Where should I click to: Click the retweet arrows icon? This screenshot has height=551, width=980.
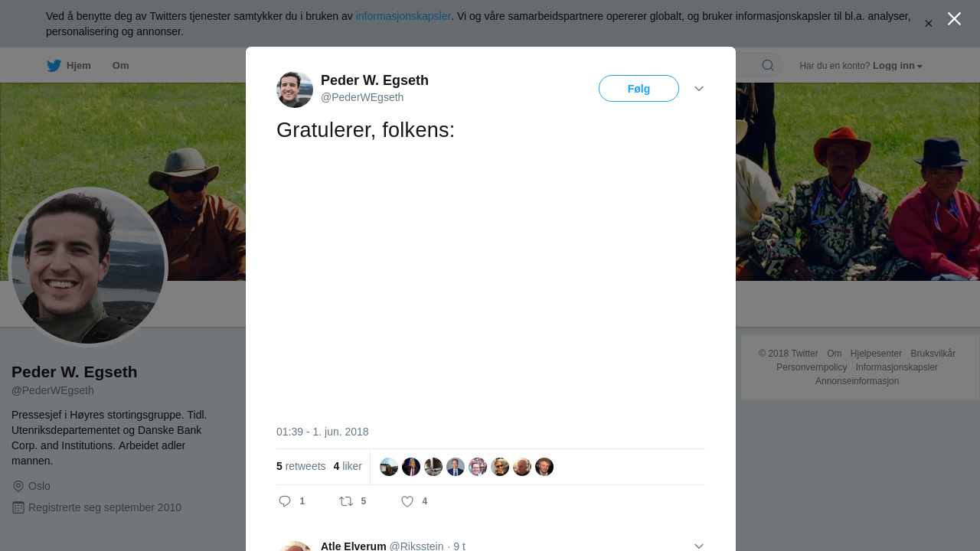(346, 501)
